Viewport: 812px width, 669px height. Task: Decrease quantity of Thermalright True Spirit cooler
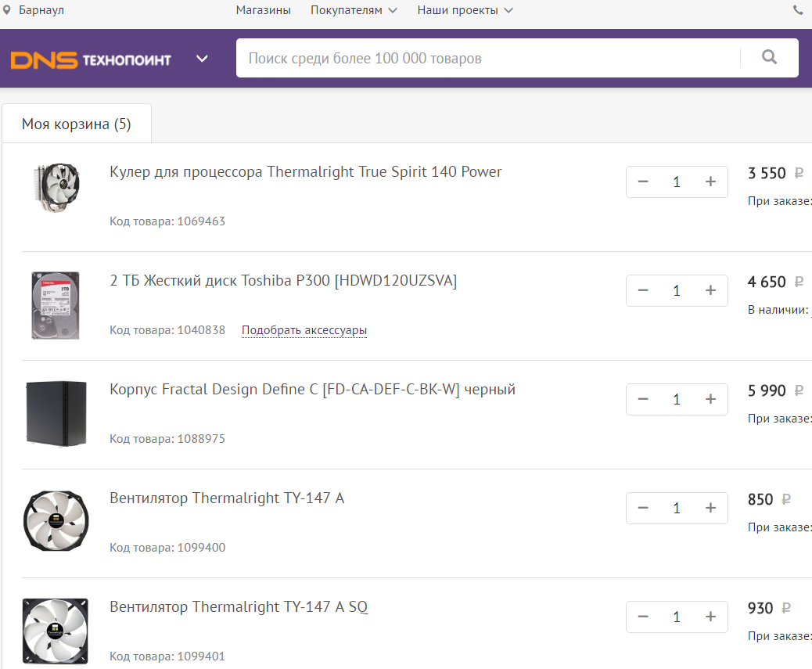pos(643,182)
